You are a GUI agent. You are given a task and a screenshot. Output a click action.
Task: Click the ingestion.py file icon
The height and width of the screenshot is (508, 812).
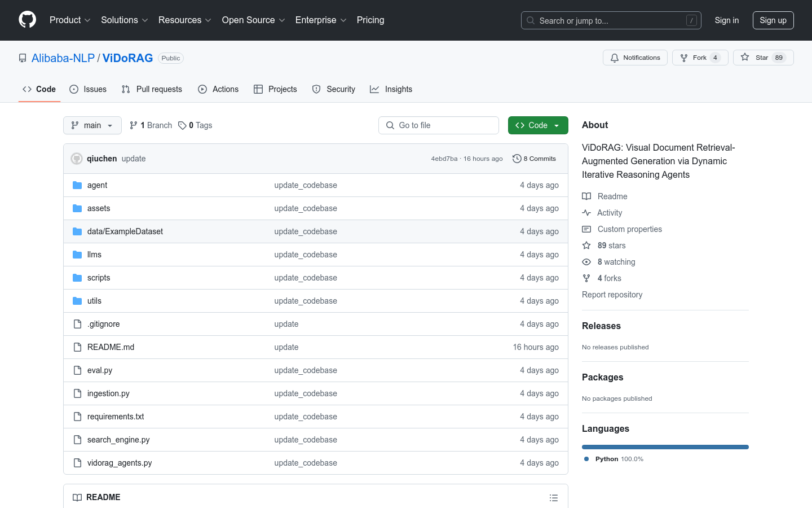tap(77, 393)
